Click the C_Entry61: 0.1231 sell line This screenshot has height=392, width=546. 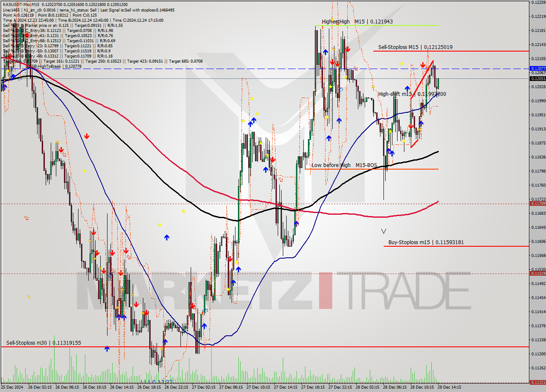58,35
